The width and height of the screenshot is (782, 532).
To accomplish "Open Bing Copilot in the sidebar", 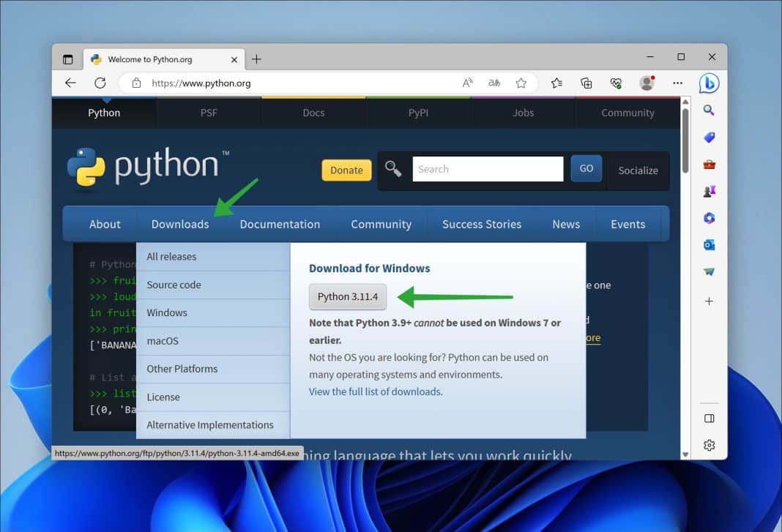I will coord(709,83).
